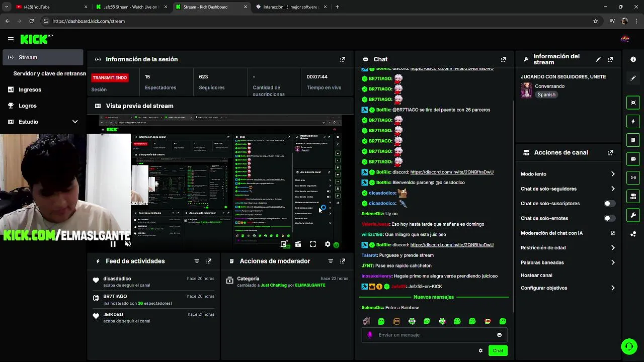The image size is (644, 362).
Task: Unmute the stream preview audio
Action: 128,244
